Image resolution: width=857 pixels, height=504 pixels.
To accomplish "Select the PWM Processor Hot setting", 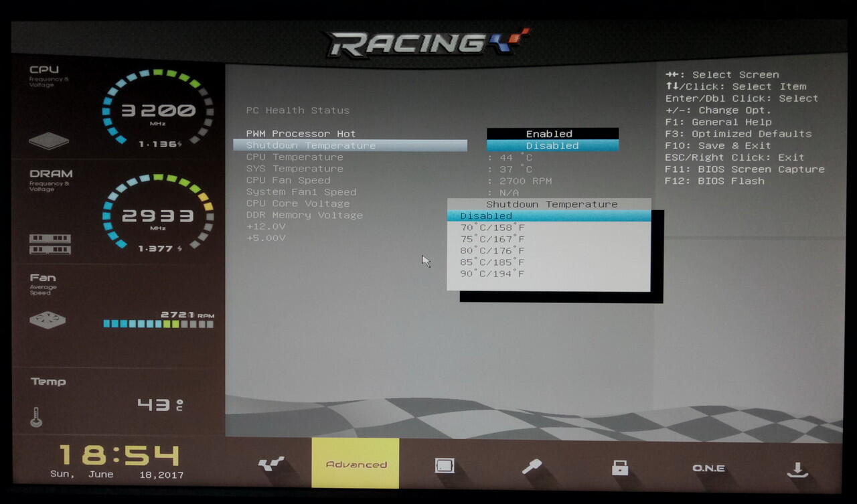I will (301, 134).
